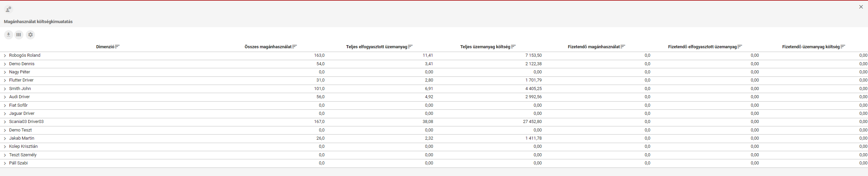Open table settings gear icon

[x=31, y=35]
